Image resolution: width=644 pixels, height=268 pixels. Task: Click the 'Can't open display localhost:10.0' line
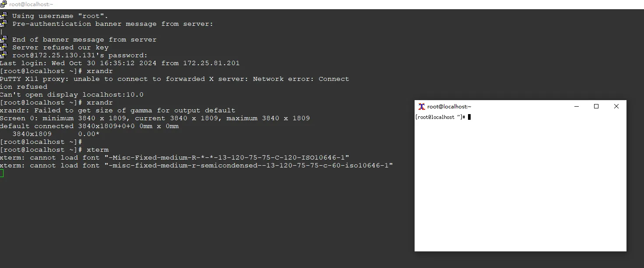click(72, 94)
